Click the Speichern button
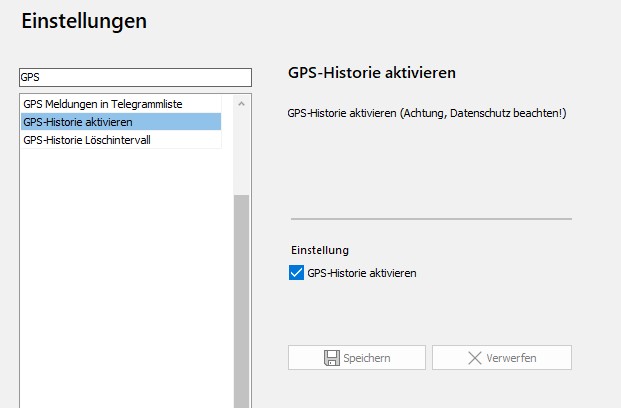This screenshot has height=408, width=621. click(x=357, y=358)
